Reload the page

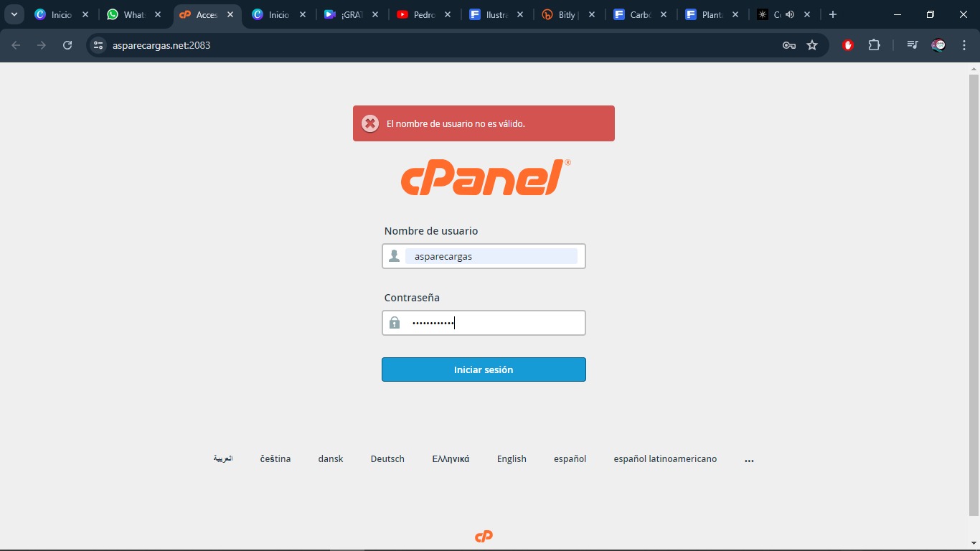click(67, 45)
